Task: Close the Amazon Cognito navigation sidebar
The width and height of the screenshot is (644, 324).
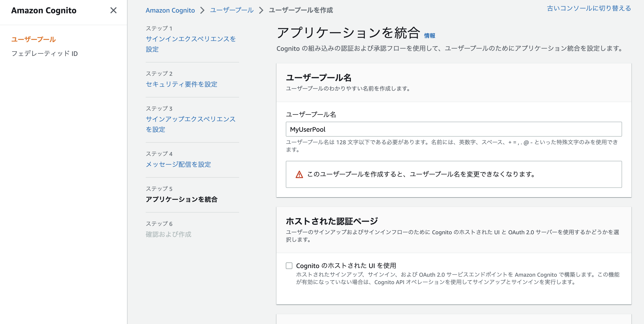Action: pos(114,10)
